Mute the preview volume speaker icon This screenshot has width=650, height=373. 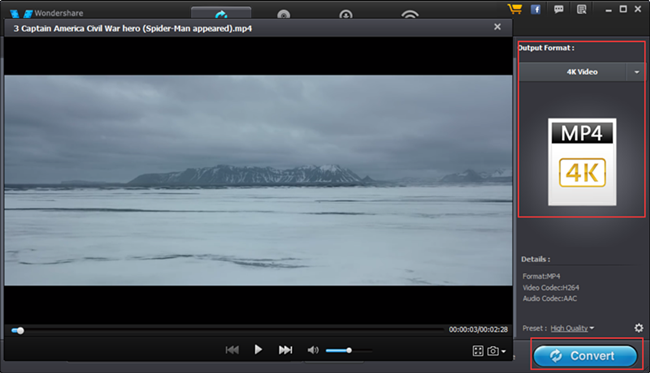click(x=313, y=350)
